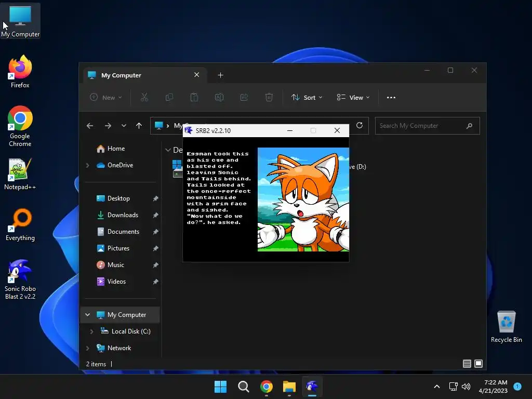Refresh the My Computer view

point(360,126)
